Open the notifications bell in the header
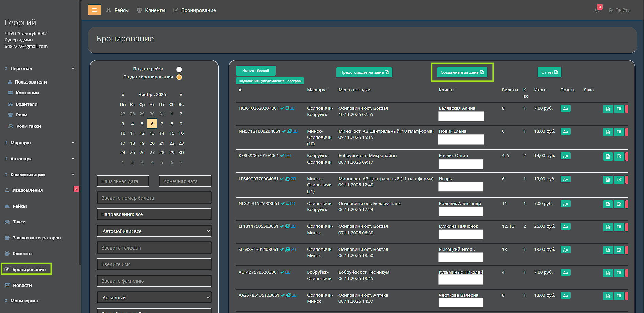The width and height of the screenshot is (644, 313). 597,10
